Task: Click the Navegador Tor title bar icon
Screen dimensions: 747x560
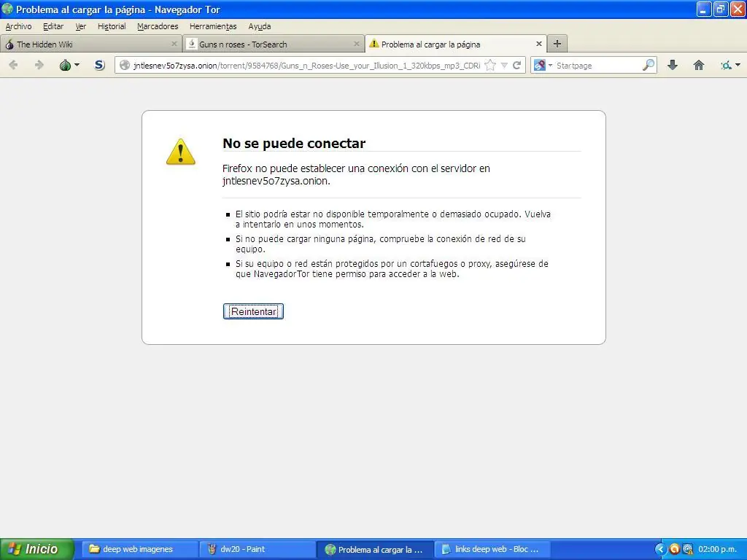Action: (7, 9)
